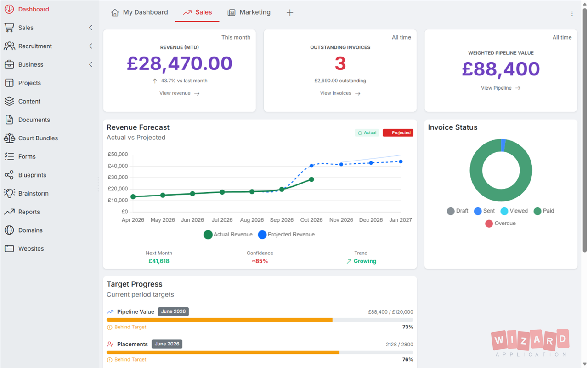Screen dimensions: 588x368
Task: Click the Pipeline Value orange progress bar
Action: point(220,320)
